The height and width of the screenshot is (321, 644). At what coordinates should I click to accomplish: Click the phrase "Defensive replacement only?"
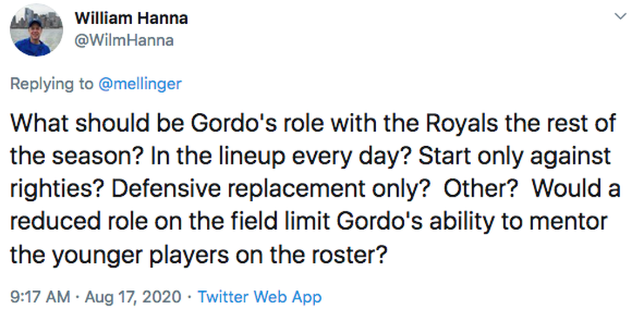pos(268,189)
